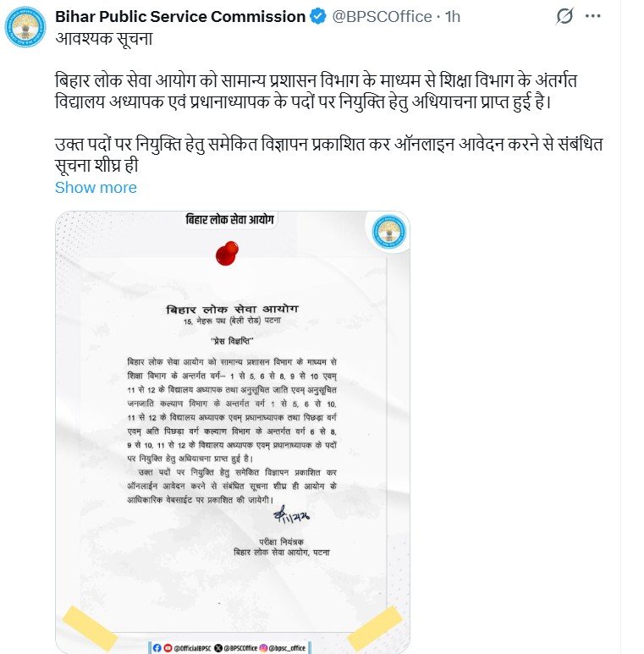Expand the post with Show more
Viewport: 644px width, 654px height.
pyautogui.click(x=96, y=188)
